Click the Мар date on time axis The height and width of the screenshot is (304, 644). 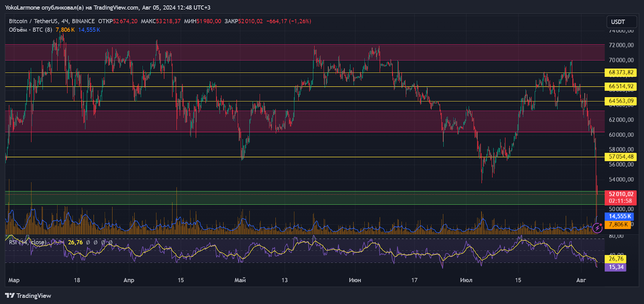14,280
